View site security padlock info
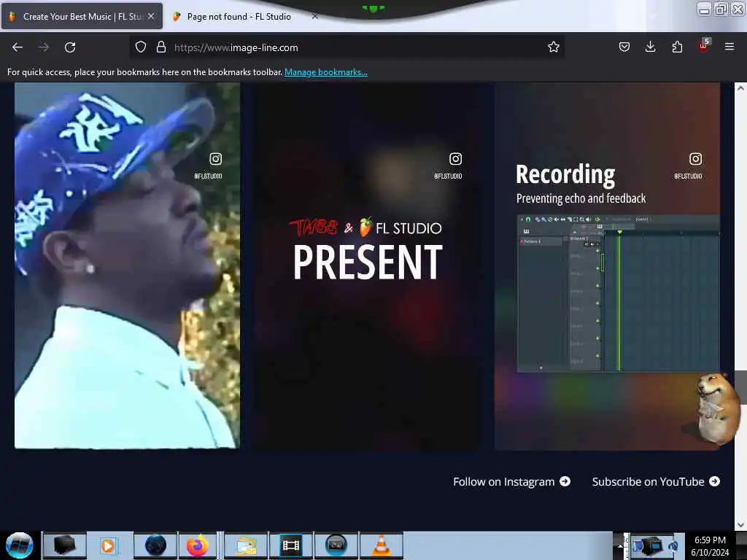 point(161,47)
